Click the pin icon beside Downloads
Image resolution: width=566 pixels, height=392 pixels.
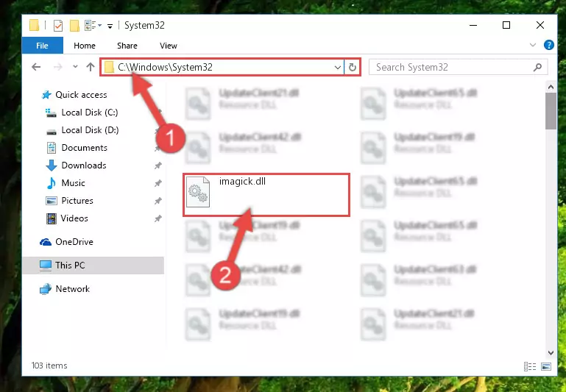[x=158, y=165]
